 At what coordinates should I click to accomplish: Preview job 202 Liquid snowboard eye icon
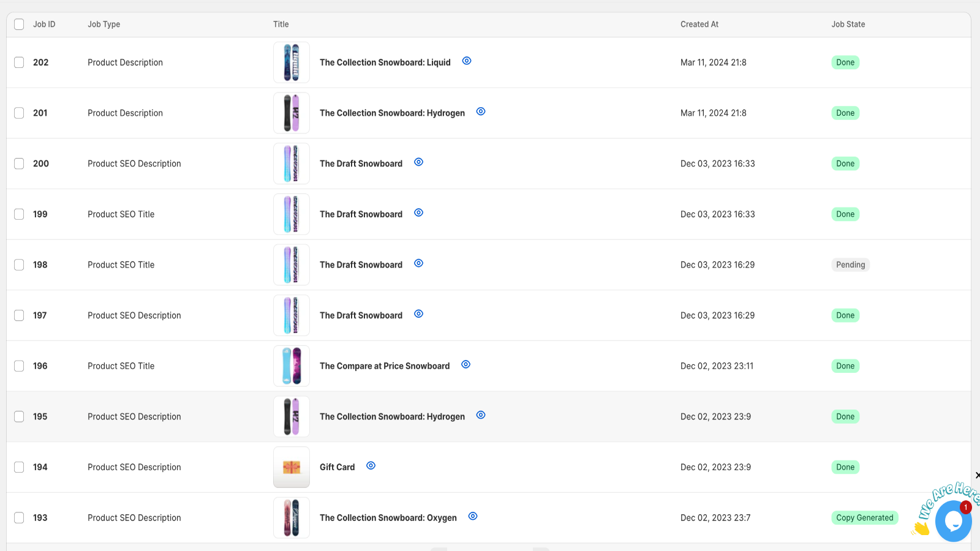(467, 61)
